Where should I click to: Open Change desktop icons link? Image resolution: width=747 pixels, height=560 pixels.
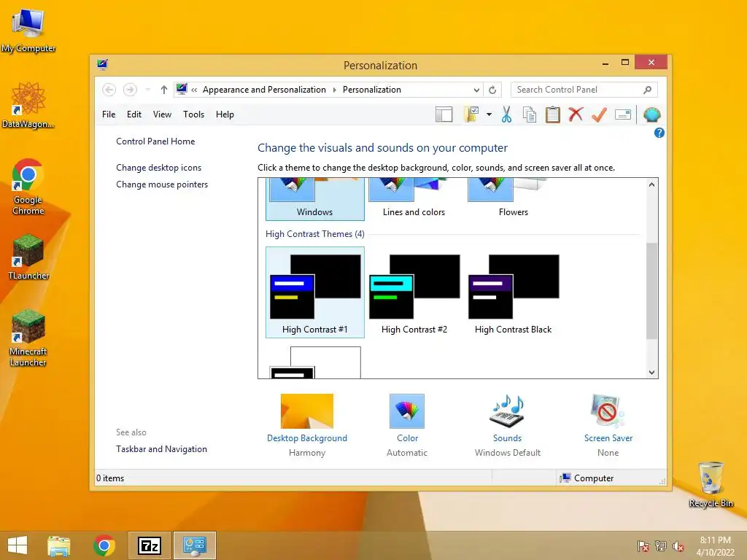[158, 168]
